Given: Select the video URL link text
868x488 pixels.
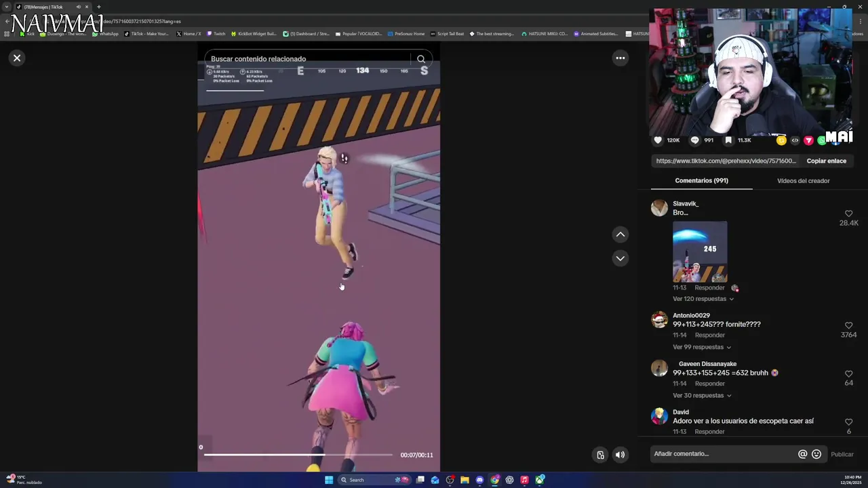Looking at the screenshot, I should pos(726,161).
